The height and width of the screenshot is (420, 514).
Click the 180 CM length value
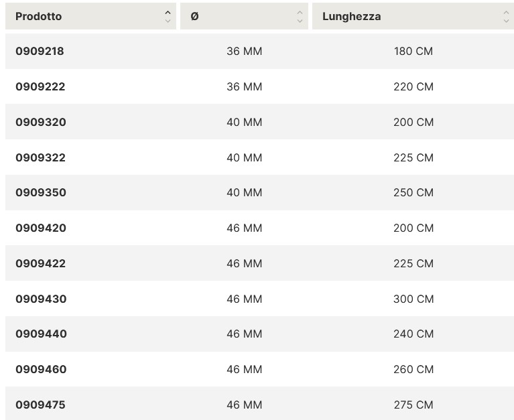pyautogui.click(x=413, y=52)
